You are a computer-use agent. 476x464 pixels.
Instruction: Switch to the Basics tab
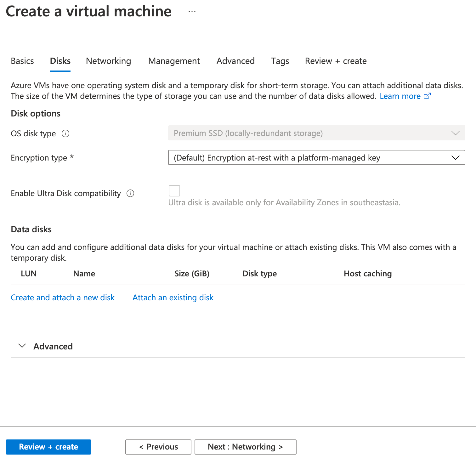pos(22,61)
